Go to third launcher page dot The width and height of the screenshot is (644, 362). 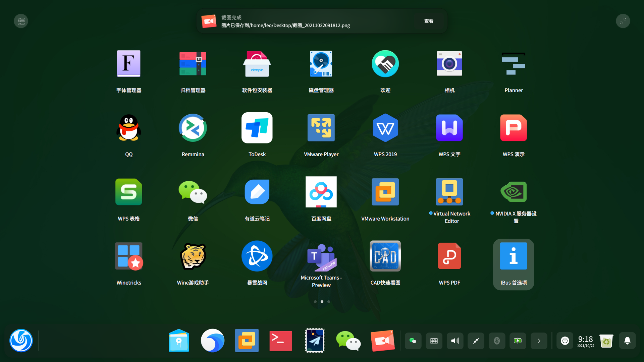pos(329,302)
